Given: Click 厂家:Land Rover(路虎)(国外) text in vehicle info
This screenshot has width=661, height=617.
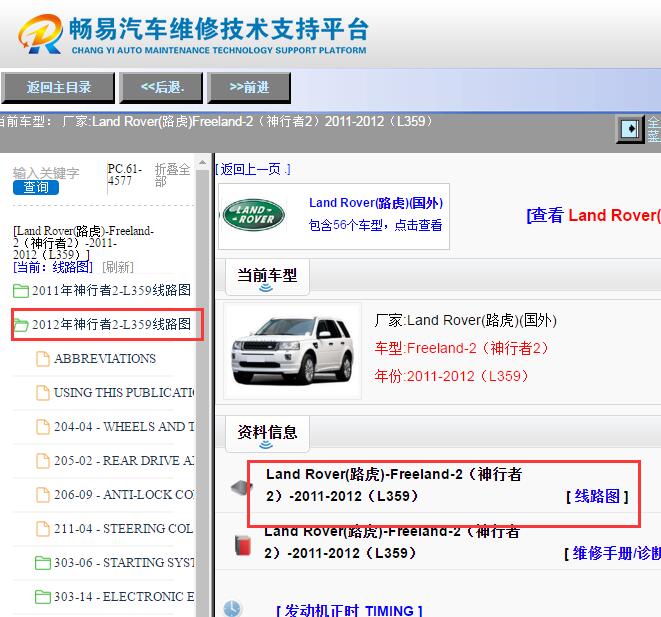Looking at the screenshot, I should [465, 321].
